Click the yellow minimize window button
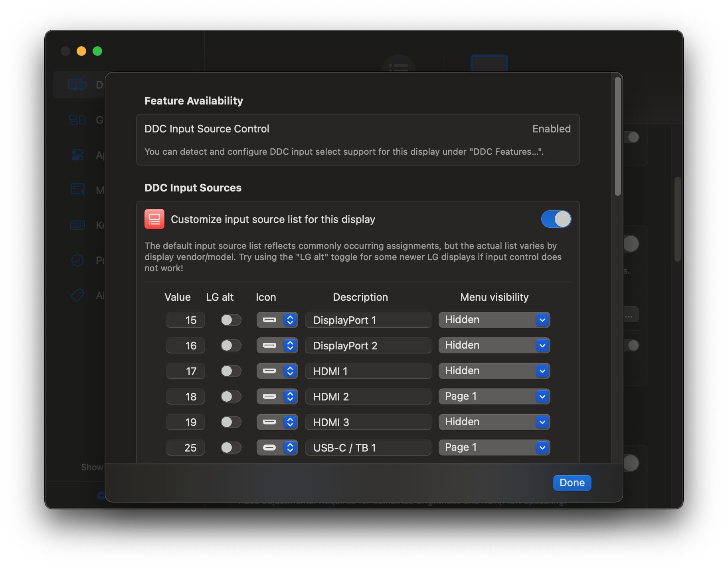Screen dimensions: 728x568 pyautogui.click(x=81, y=51)
